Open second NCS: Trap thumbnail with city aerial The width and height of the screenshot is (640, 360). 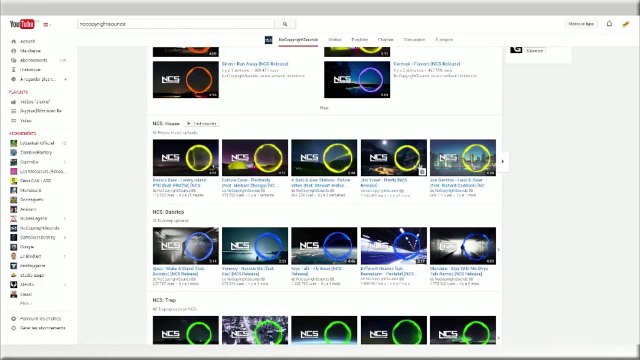click(x=255, y=330)
